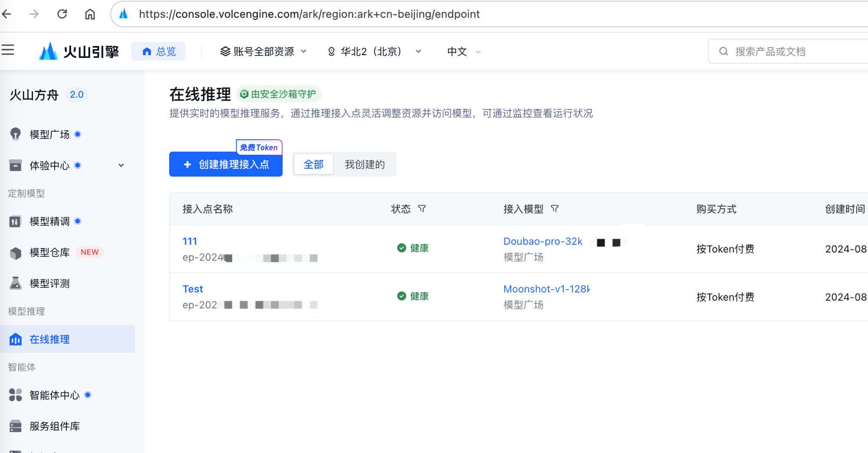Click 模型广场 under Doubao-pro-32k
The image size is (868, 453).
point(523,257)
